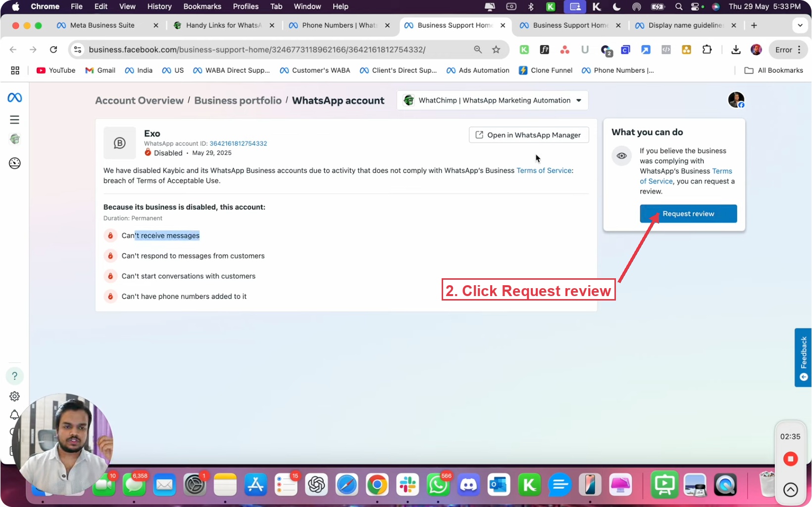Open the Bookmarks menu in the menu bar

[202, 6]
